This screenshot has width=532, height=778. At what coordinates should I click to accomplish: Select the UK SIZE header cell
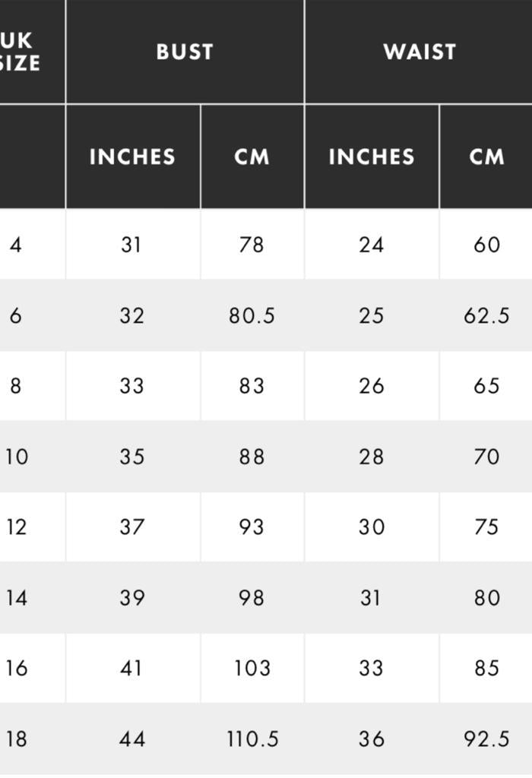pyautogui.click(x=19, y=52)
